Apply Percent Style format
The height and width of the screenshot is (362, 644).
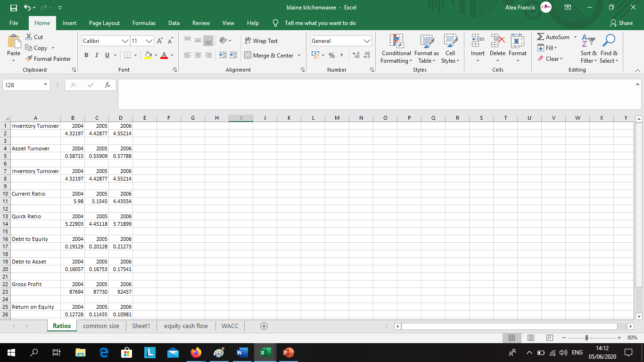(332, 56)
